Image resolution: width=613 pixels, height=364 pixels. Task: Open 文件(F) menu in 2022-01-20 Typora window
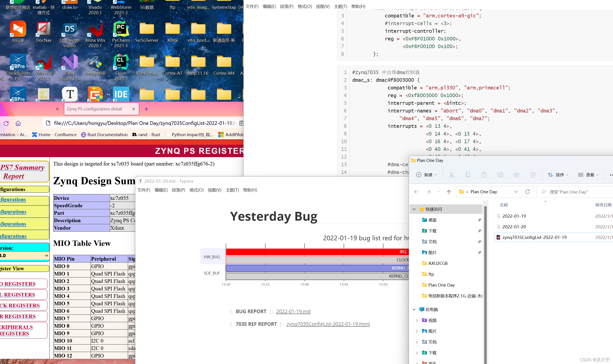[x=144, y=190]
